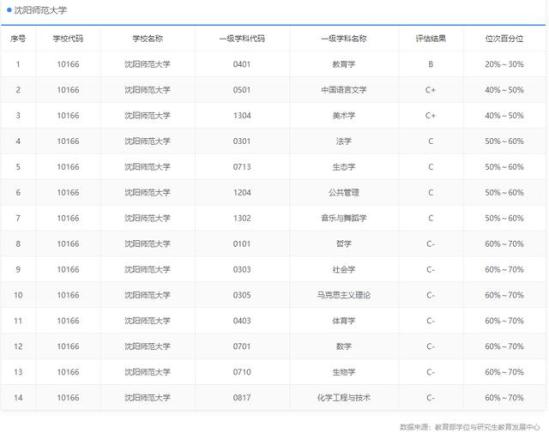Click the 学校名称 column header

(x=147, y=39)
